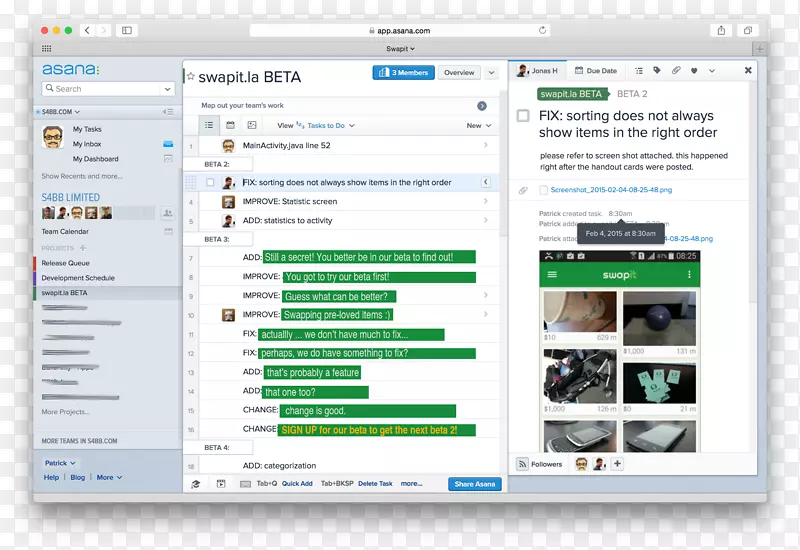
Task: Select Release Queue project in sidebar
Action: pyautogui.click(x=65, y=263)
